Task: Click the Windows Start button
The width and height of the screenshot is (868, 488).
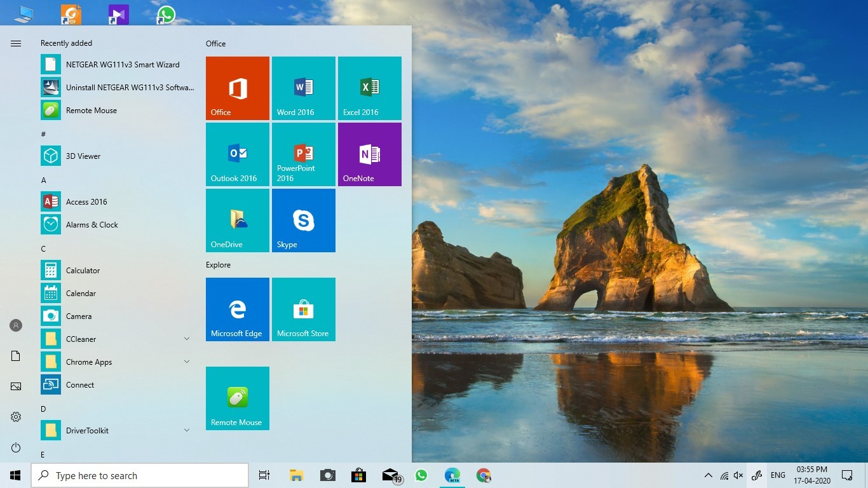Action: tap(15, 475)
